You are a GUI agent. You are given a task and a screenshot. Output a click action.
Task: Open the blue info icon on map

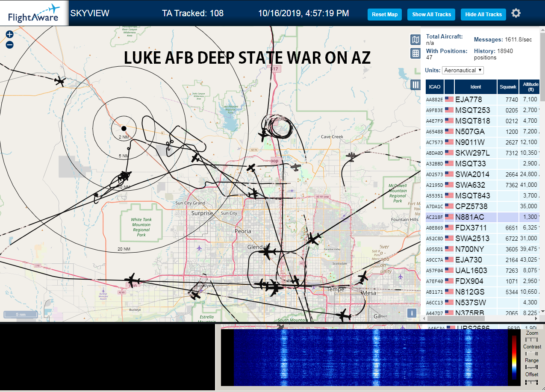pyautogui.click(x=412, y=313)
